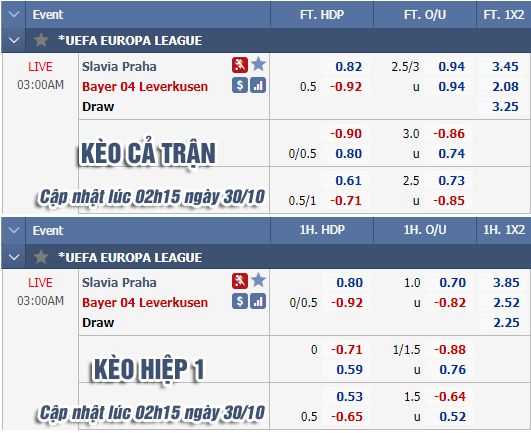Open the statistics chart icon in first-half match row
531x433 pixels.
click(x=258, y=301)
